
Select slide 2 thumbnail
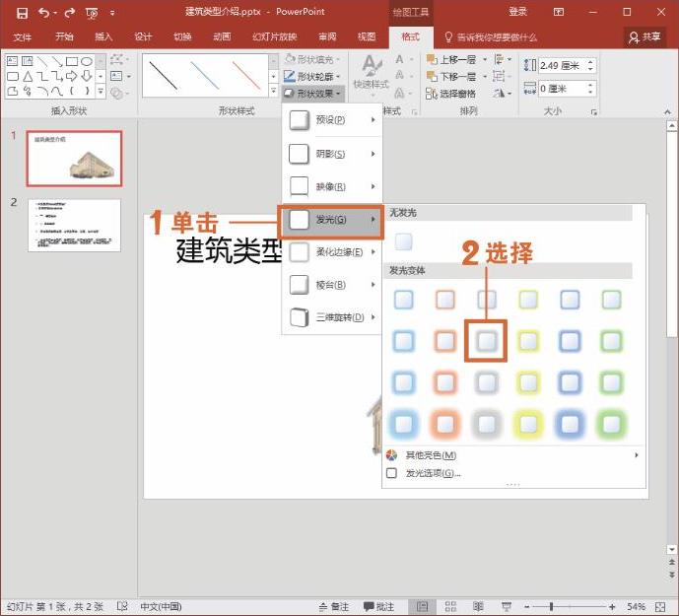click(75, 226)
